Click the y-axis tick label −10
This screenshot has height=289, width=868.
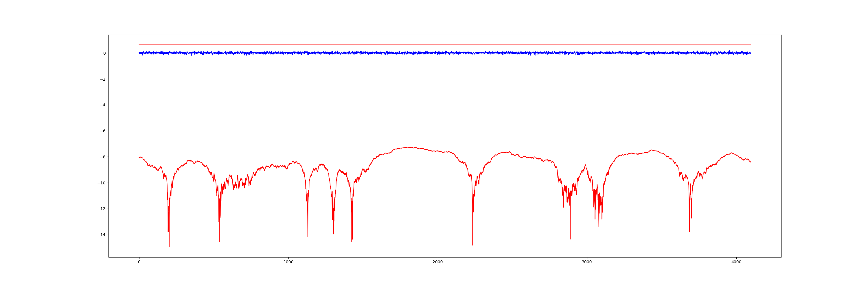point(102,183)
